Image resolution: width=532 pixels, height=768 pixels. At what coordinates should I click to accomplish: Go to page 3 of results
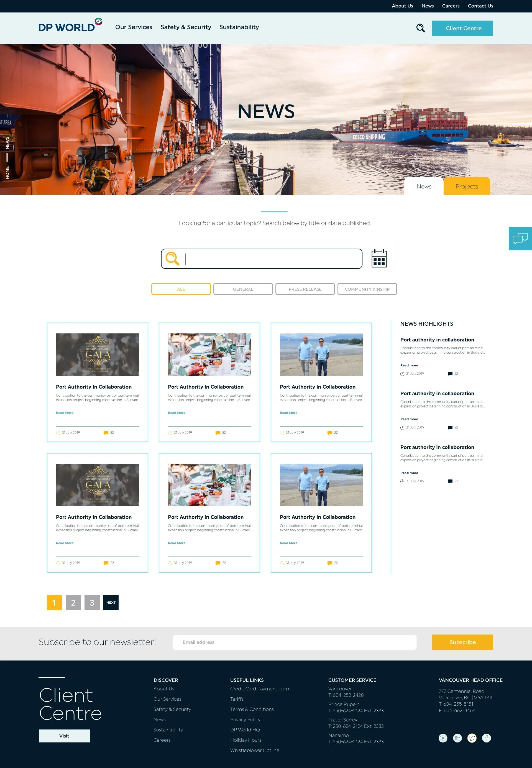pos(92,603)
